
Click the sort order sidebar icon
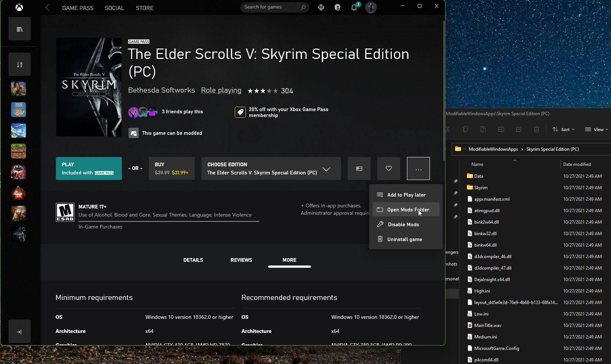pyautogui.click(x=20, y=65)
